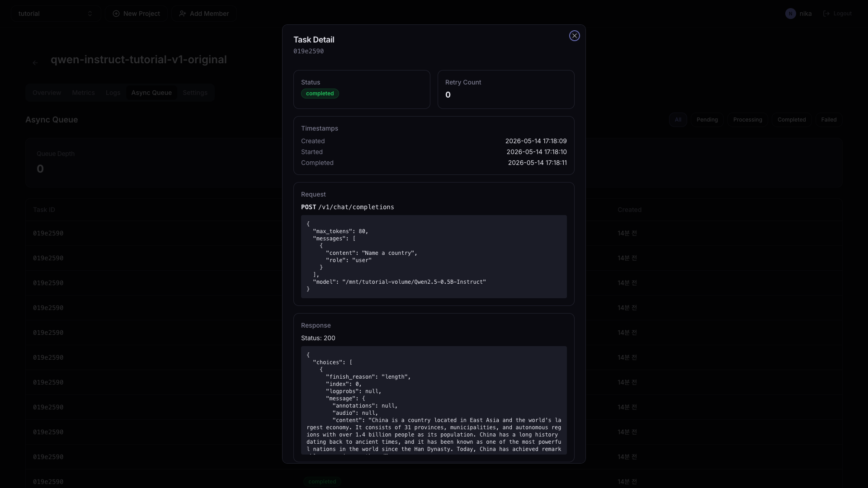The image size is (868, 488).
Task: Click the Status: 200 response text
Action: pos(318,338)
